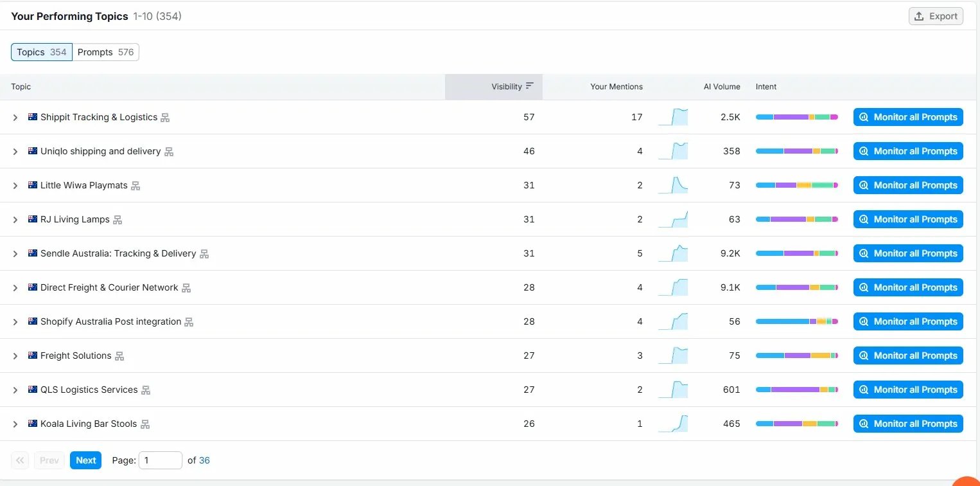This screenshot has height=486, width=980.
Task: Open hierarchy icon beside Uniqlo shipping and delivery
Action: coord(169,152)
